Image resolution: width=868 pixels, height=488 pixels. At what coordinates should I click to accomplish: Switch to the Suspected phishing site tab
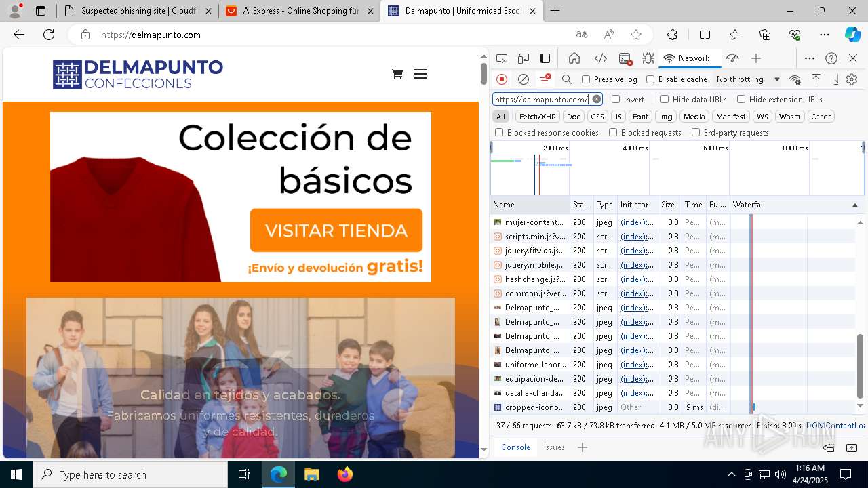pos(136,11)
